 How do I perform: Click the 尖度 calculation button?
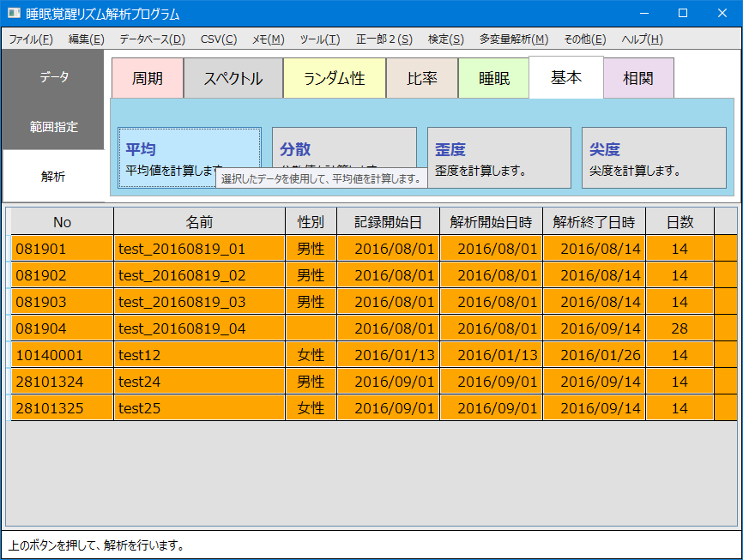click(654, 157)
